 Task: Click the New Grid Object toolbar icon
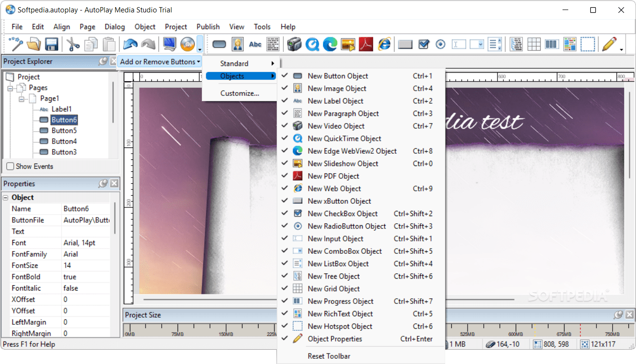click(534, 44)
